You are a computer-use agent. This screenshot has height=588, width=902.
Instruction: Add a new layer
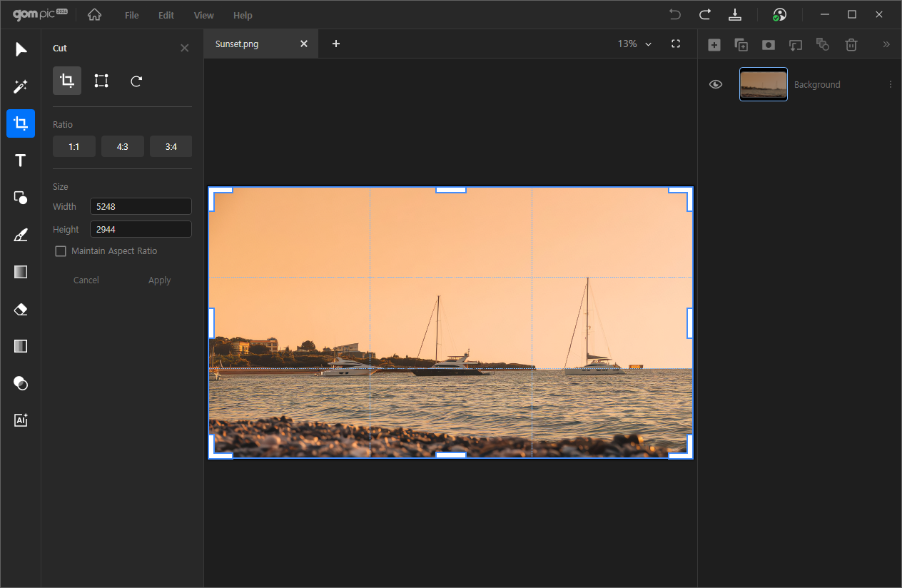tap(714, 44)
